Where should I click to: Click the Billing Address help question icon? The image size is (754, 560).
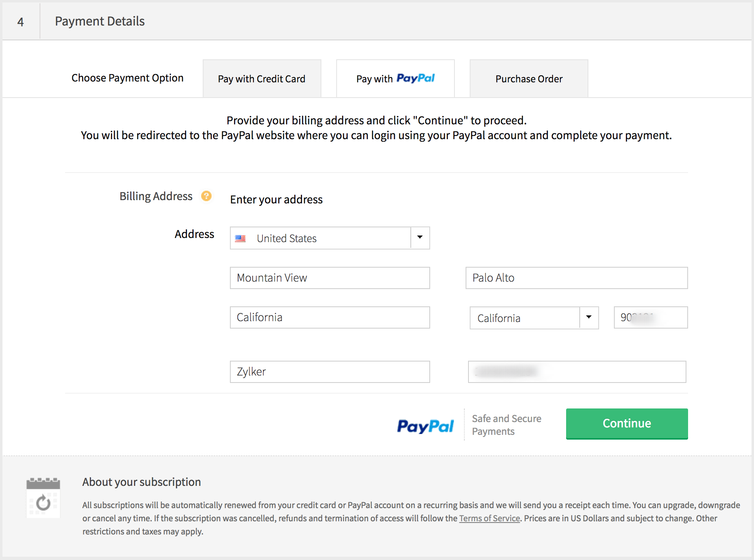pyautogui.click(x=206, y=196)
